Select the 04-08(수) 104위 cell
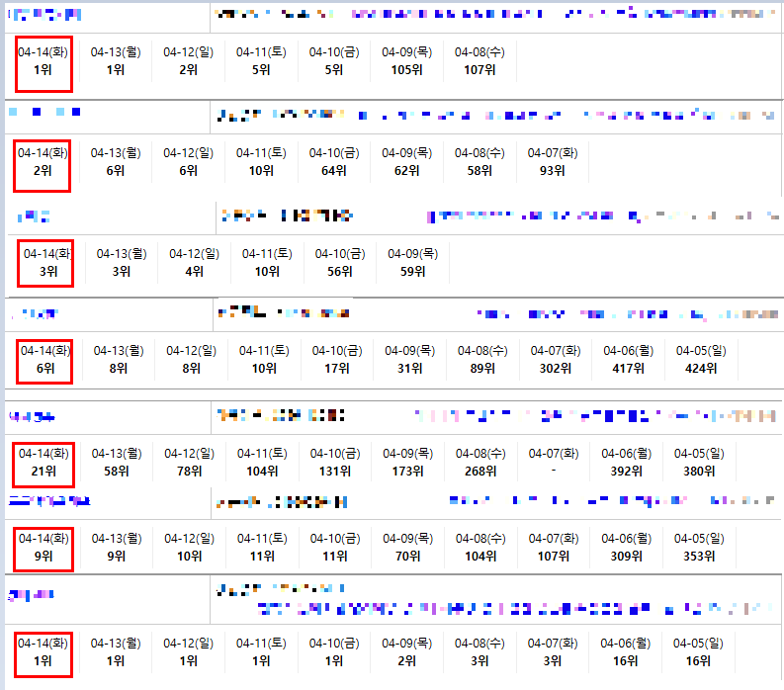 click(x=480, y=548)
